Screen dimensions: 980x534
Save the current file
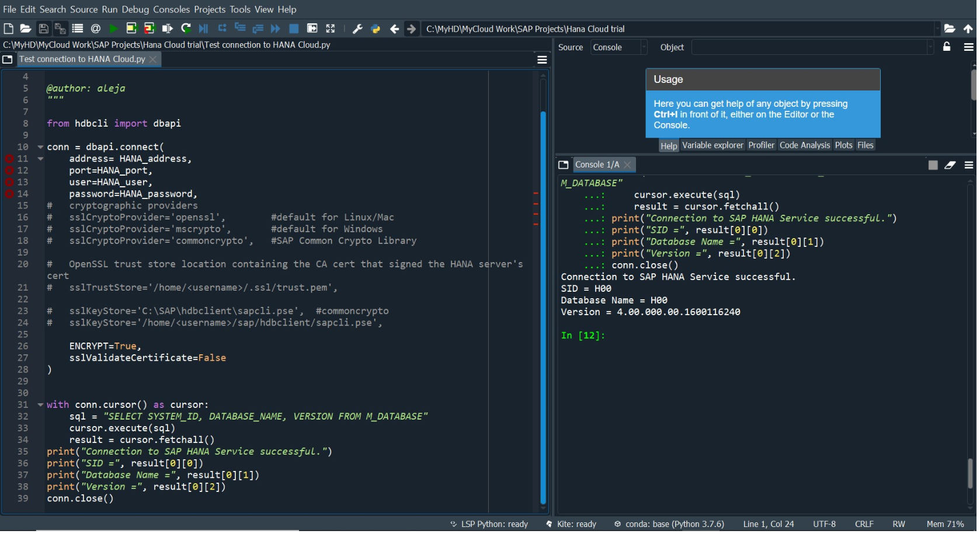click(43, 29)
